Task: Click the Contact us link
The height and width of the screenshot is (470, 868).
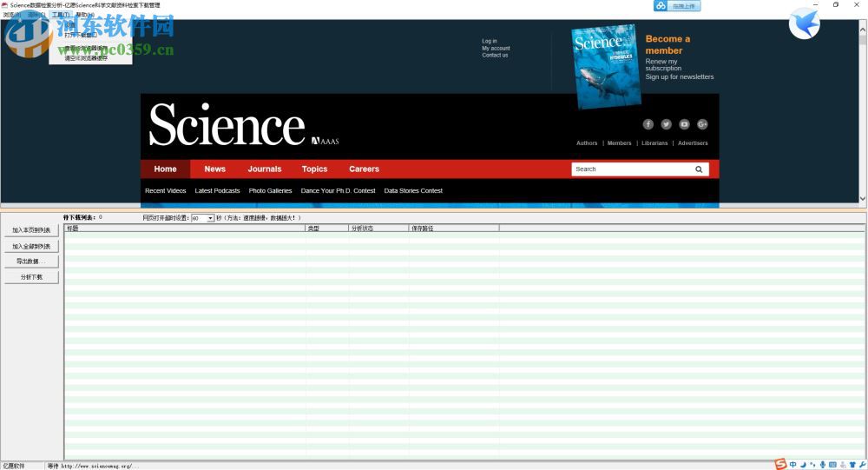Action: coord(495,55)
